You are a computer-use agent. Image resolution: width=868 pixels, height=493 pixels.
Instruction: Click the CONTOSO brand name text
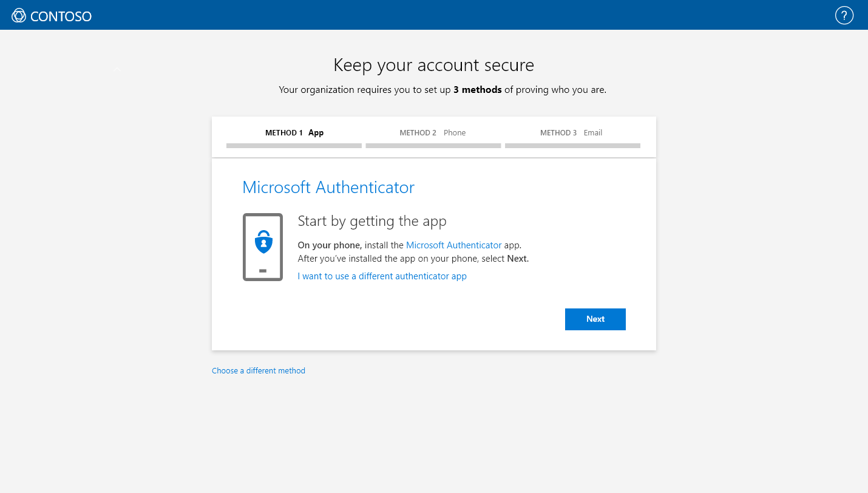click(x=61, y=16)
